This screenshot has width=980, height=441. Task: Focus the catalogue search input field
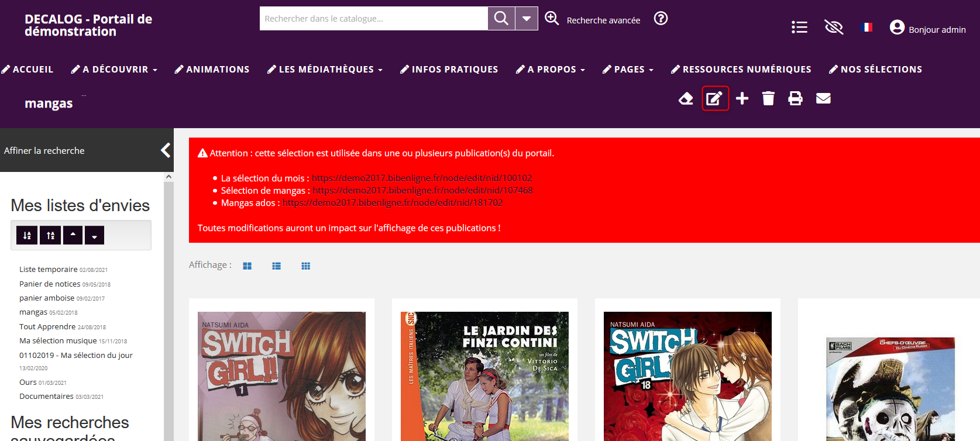374,18
